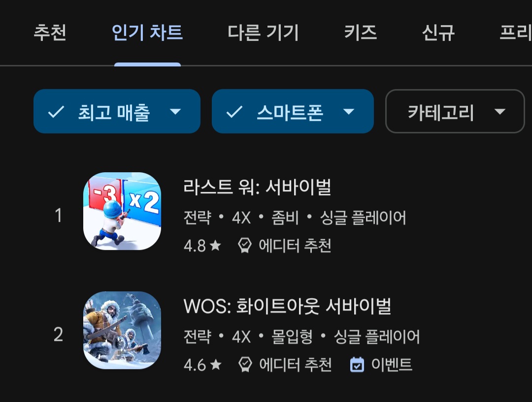Go to the 신규 tab
This screenshot has height=402, width=532.
(438, 33)
